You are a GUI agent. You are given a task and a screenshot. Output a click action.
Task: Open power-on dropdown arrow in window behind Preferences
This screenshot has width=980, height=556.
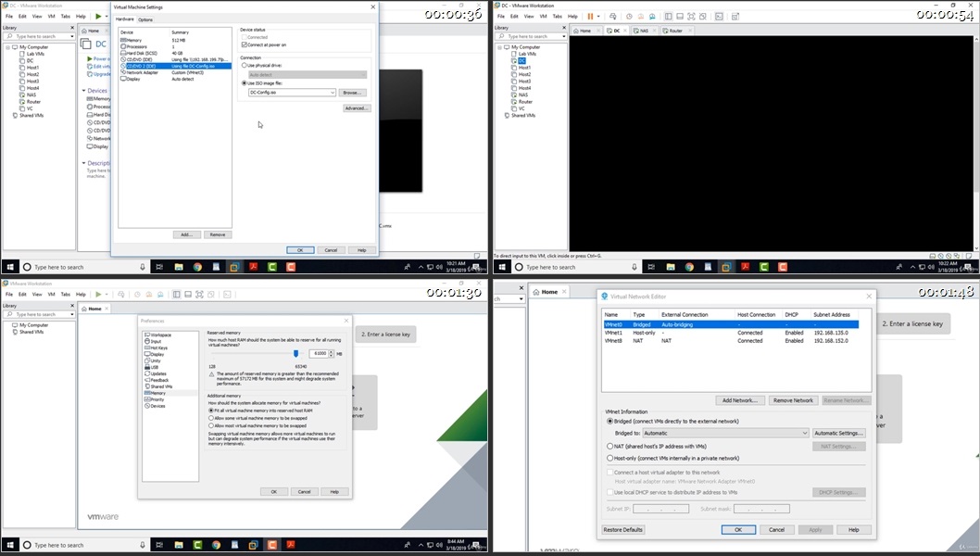coord(107,294)
